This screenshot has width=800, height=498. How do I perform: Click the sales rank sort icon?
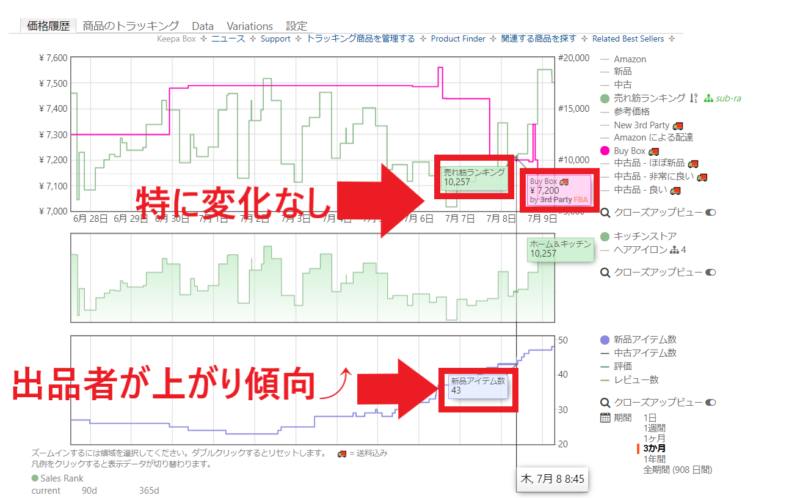[x=693, y=98]
